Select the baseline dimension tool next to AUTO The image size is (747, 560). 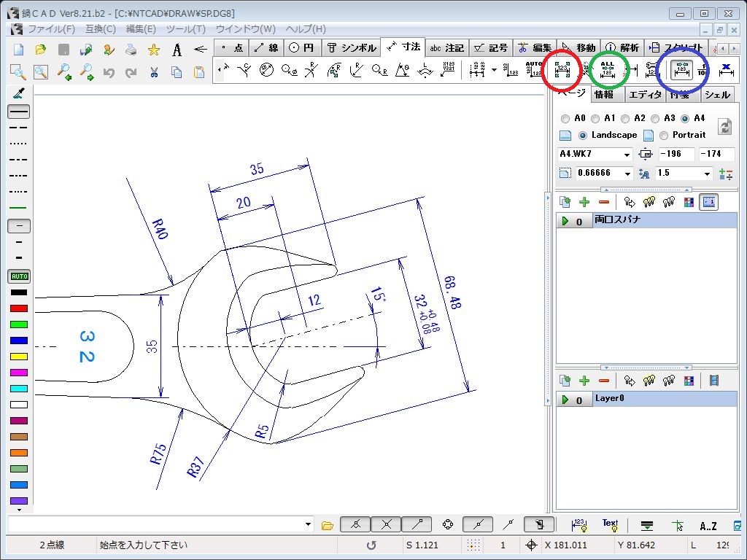(x=511, y=71)
